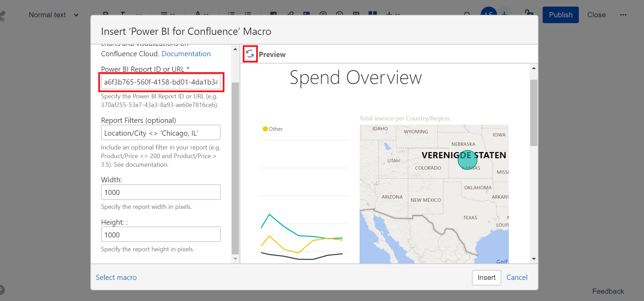Click the COLORADO label on the map

pos(428,168)
